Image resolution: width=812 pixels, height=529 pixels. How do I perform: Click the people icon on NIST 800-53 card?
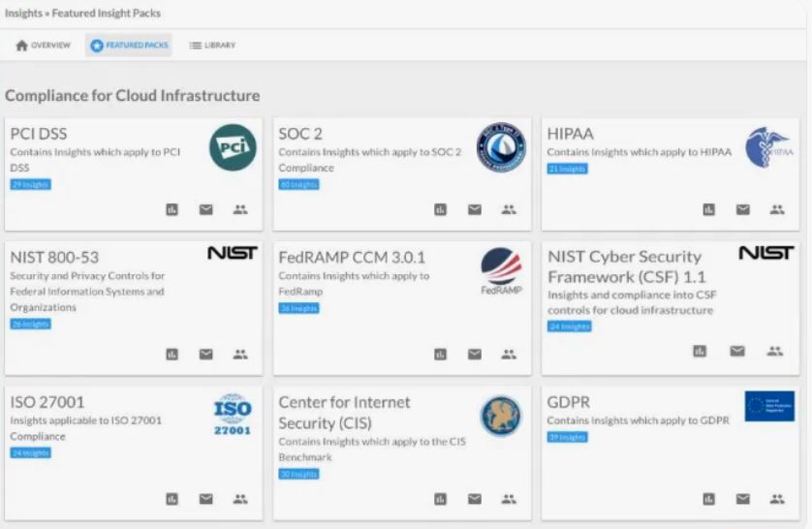(240, 354)
